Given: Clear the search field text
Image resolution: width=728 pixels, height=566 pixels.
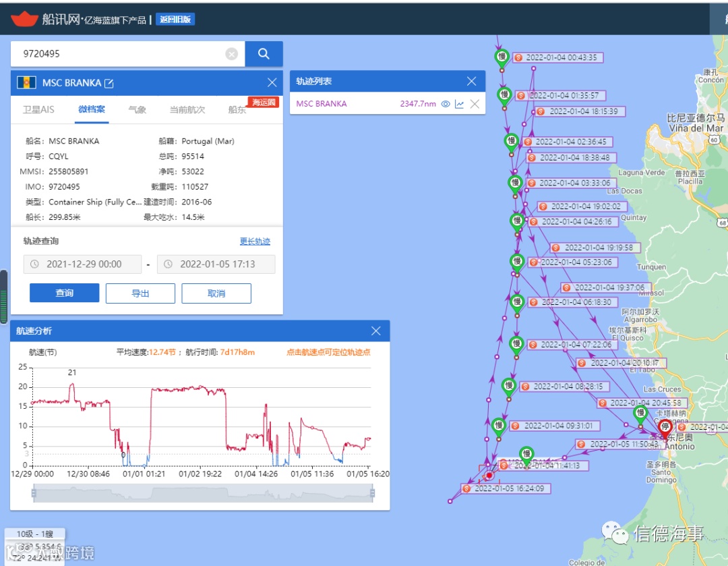Looking at the screenshot, I should click(232, 54).
